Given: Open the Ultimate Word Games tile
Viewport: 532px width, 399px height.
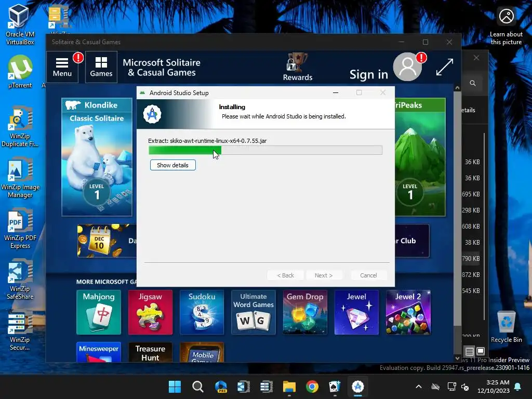Looking at the screenshot, I should coord(254,312).
